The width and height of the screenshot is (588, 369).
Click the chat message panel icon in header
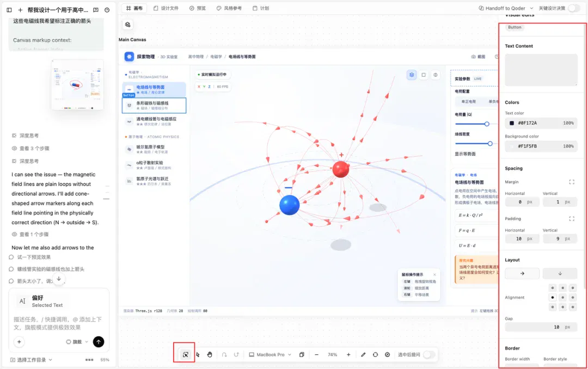click(x=96, y=10)
